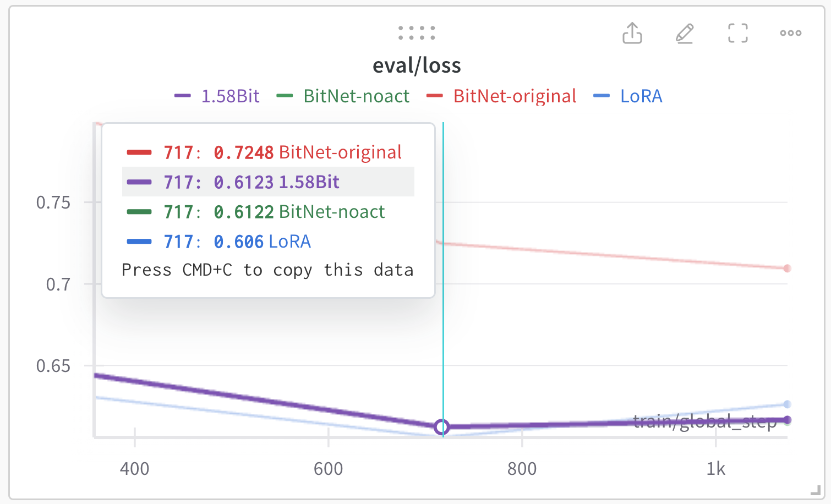Click the panel resize corner handle

coord(816,490)
